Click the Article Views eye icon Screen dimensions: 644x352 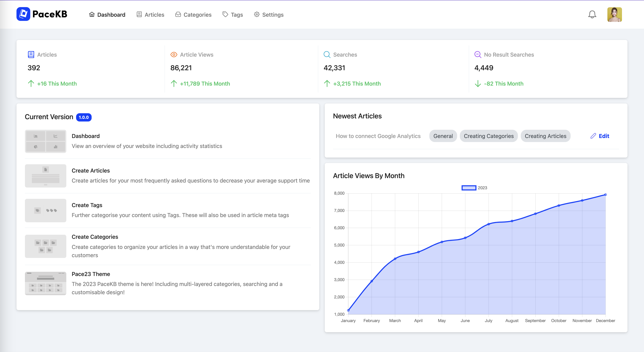point(174,55)
